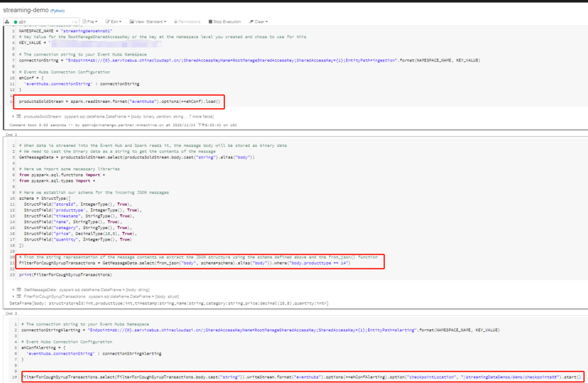The image size is (588, 383).
Task: Click the StructField("category") line
Action: pyautogui.click(x=78, y=228)
